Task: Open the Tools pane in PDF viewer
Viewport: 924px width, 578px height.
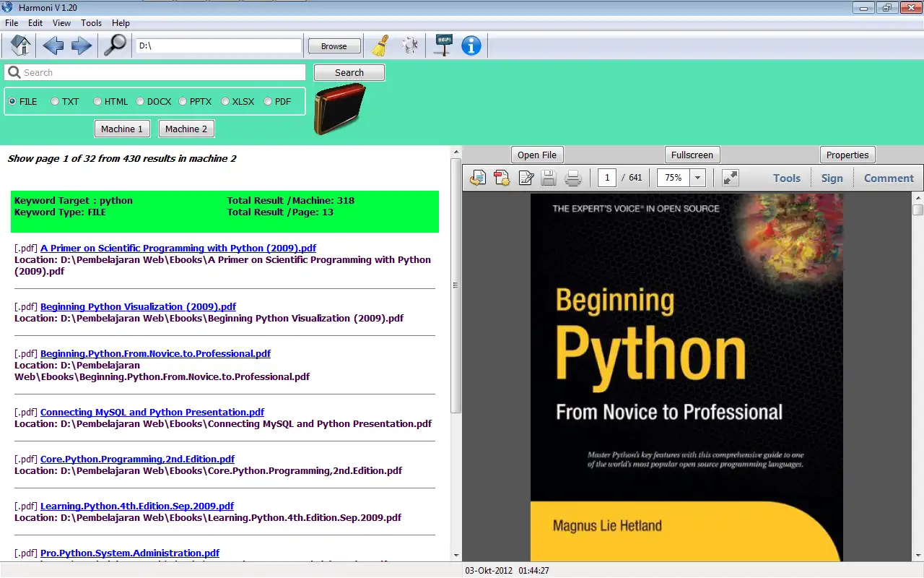Action: tap(787, 178)
